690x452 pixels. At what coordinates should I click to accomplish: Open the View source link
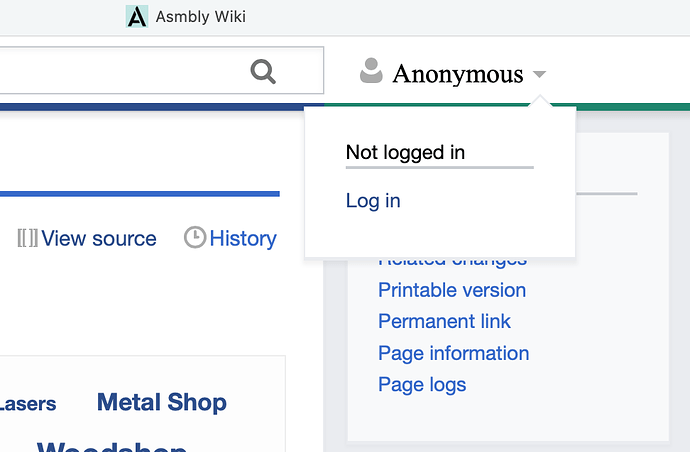(x=99, y=239)
